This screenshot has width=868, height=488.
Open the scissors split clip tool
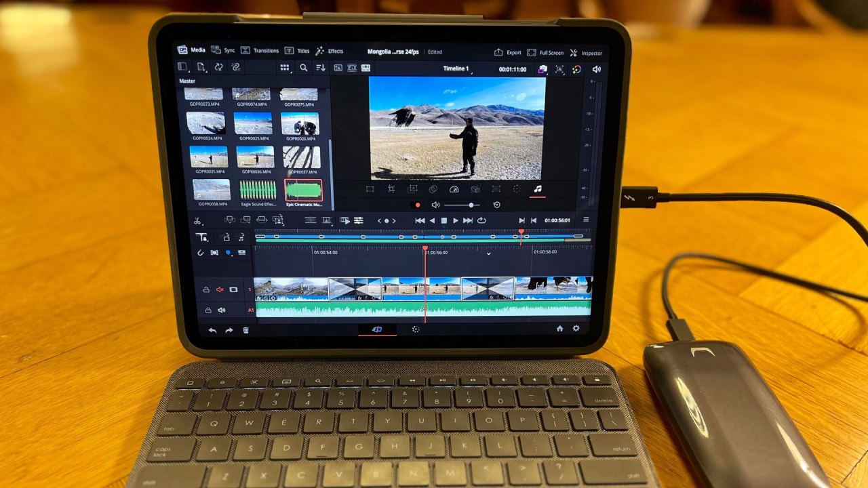click(x=197, y=220)
